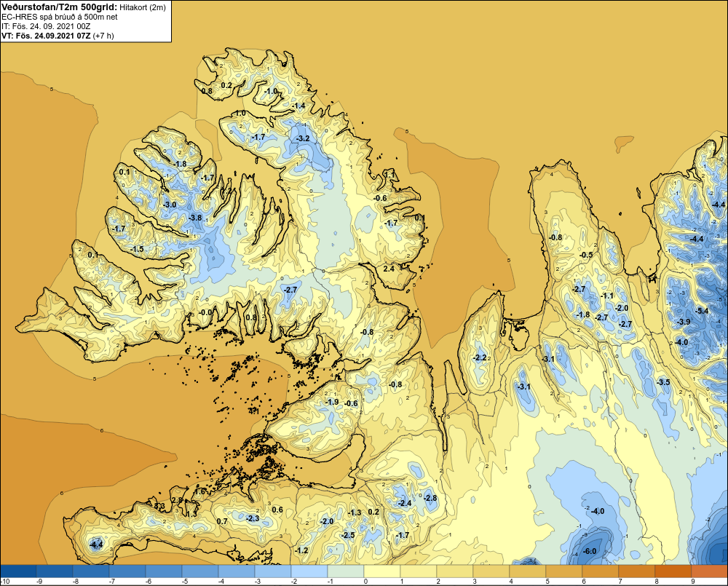This screenshot has width=728, height=586.
Task: Select legend swatch between 6 and 7
Action: tap(601, 571)
